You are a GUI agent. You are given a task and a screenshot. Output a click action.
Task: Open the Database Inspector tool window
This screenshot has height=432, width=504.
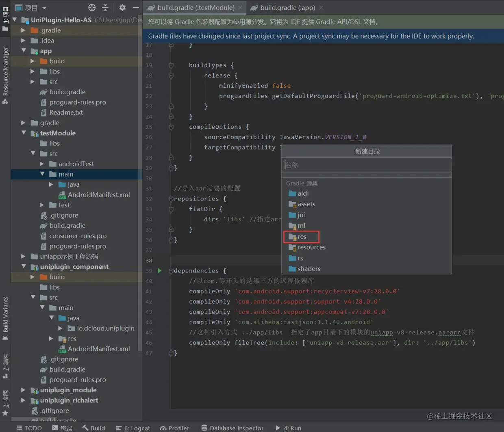pyautogui.click(x=232, y=428)
